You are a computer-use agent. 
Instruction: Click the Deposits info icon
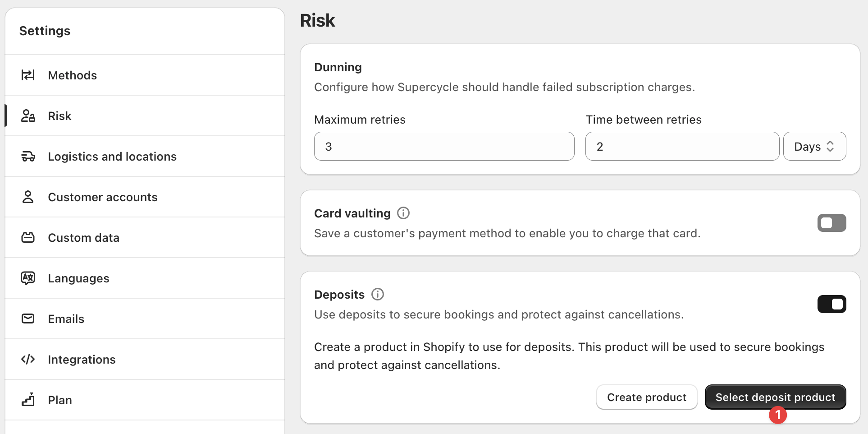[378, 294]
